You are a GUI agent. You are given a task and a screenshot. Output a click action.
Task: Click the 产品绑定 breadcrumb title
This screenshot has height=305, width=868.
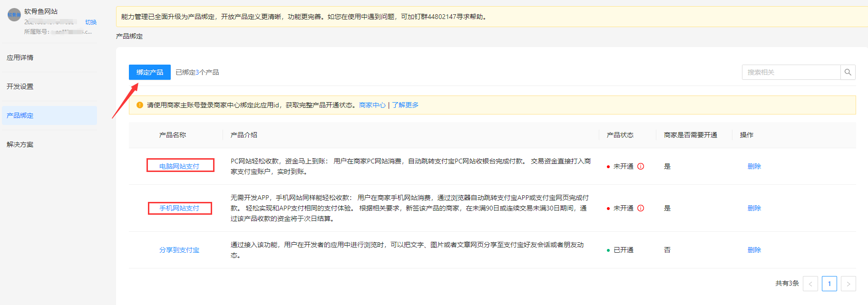pos(129,36)
